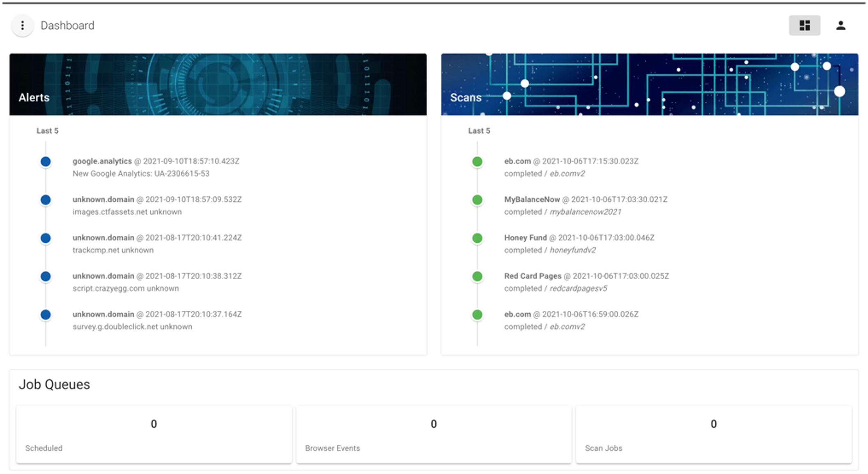Open the Alerts card banner
This screenshot has width=868, height=474.
(x=218, y=84)
